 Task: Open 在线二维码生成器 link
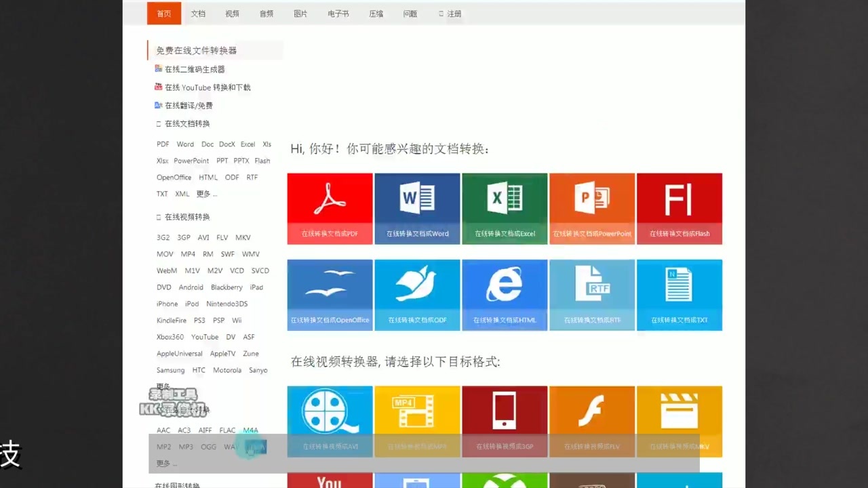195,69
